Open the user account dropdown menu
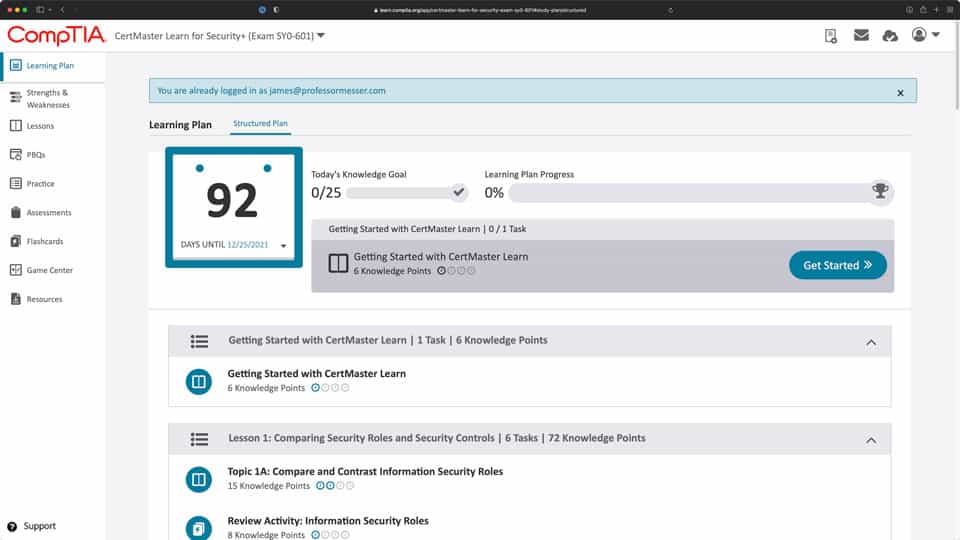The image size is (960, 540). 925,36
